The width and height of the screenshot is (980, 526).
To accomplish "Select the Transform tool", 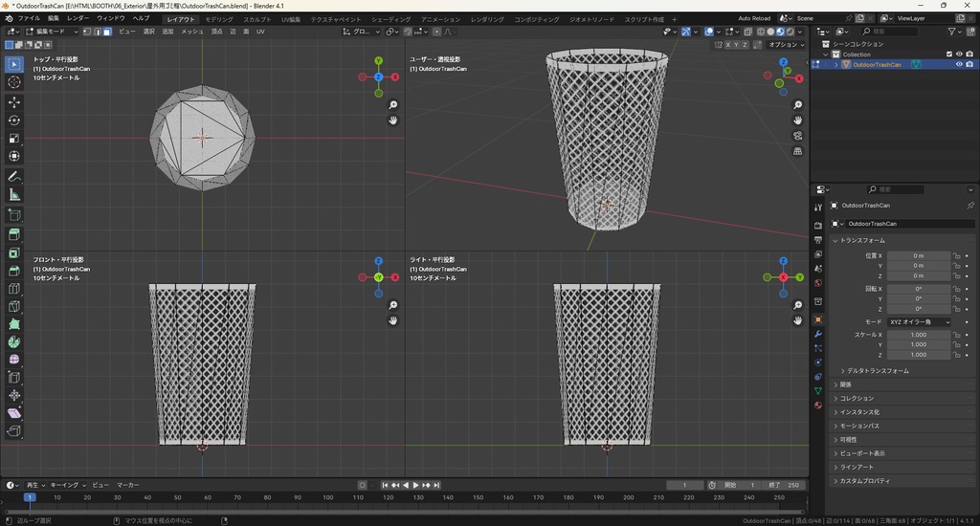I will coord(14,156).
